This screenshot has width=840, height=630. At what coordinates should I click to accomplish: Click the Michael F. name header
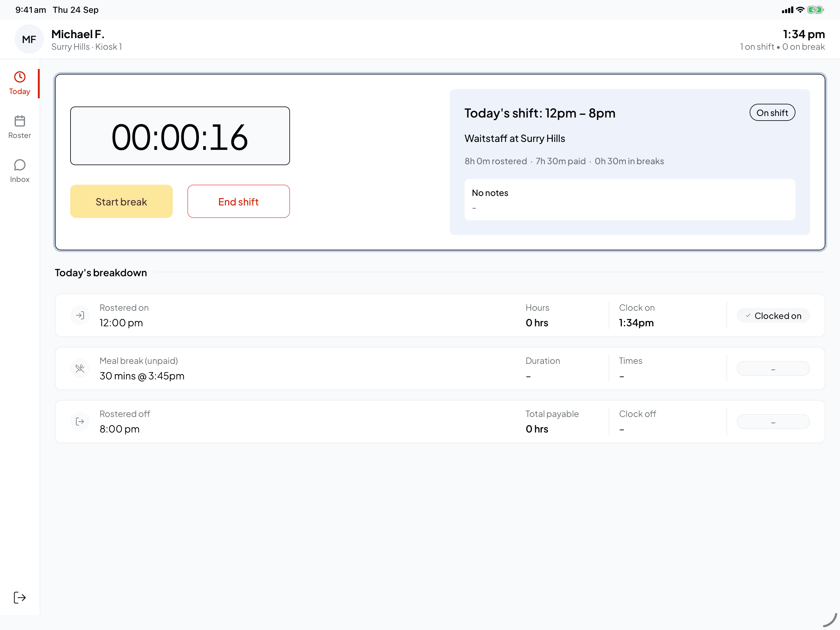[78, 34]
